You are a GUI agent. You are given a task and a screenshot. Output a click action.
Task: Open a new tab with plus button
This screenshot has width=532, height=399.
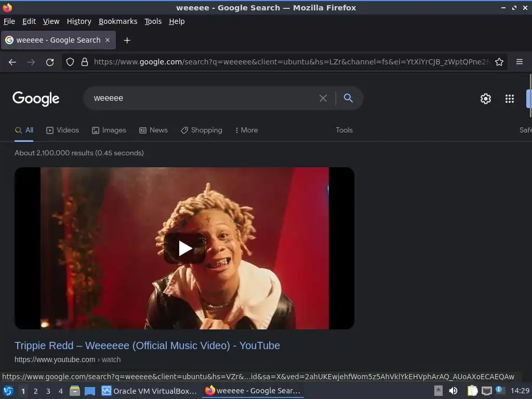127,41
